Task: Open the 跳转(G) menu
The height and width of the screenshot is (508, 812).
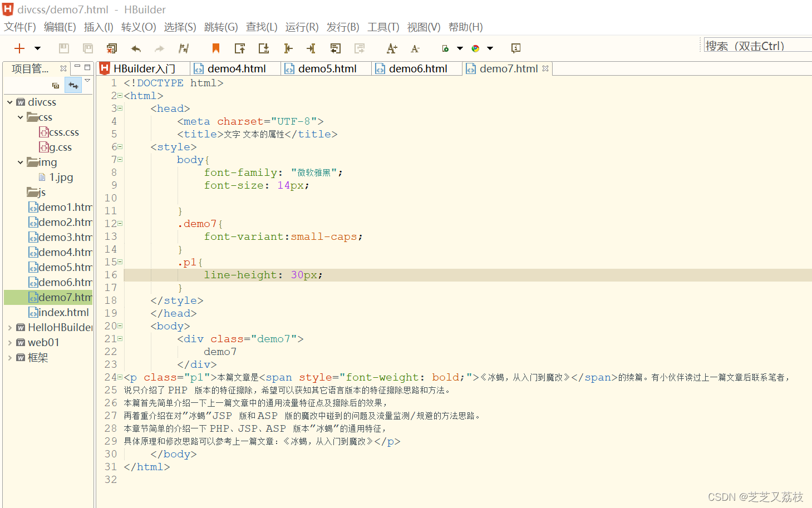Action: [221, 27]
